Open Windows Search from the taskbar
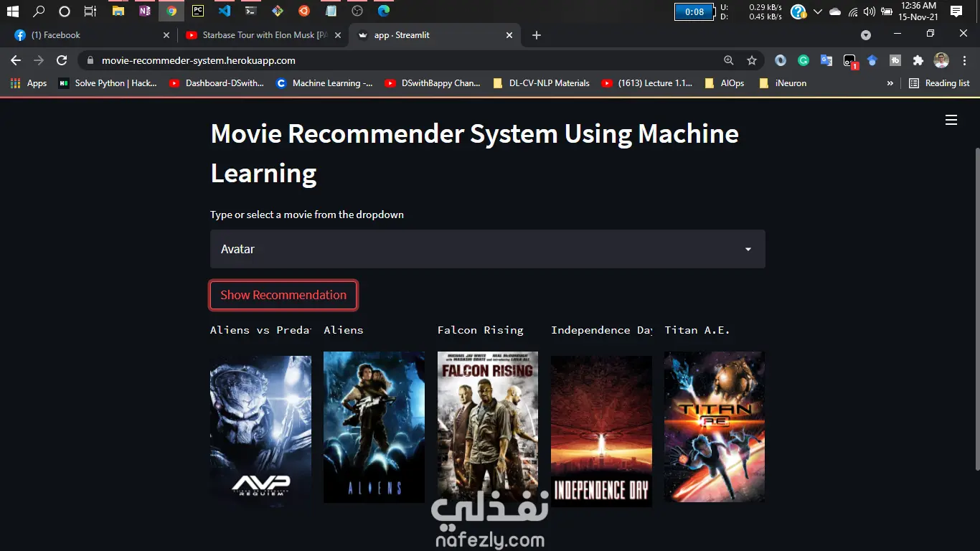The width and height of the screenshot is (980, 551). 39,11
